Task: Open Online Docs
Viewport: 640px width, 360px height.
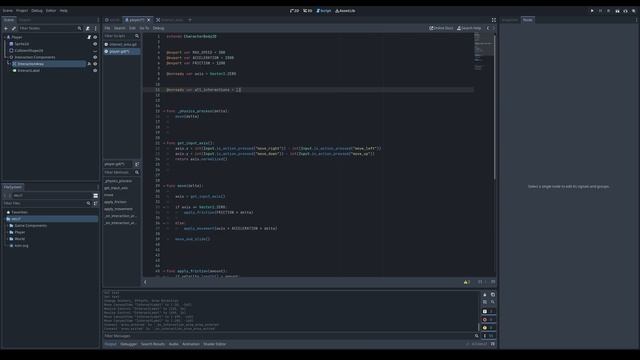Action: click(441, 28)
